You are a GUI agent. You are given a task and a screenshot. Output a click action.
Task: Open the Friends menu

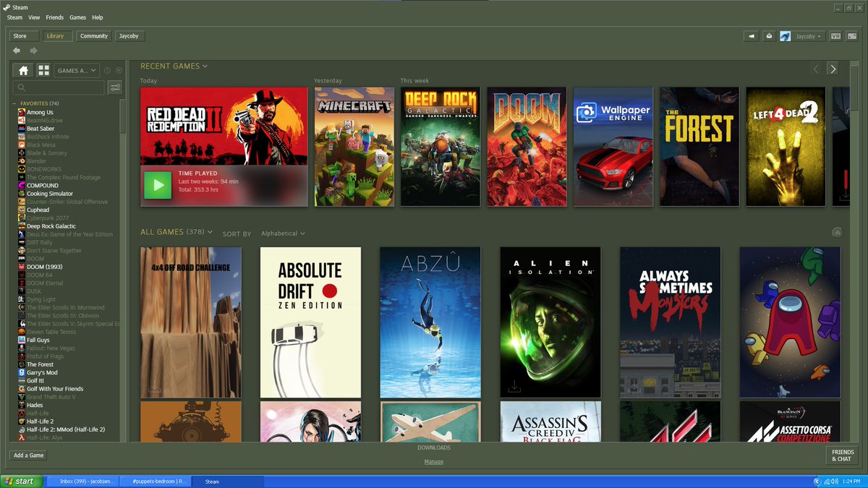(55, 17)
